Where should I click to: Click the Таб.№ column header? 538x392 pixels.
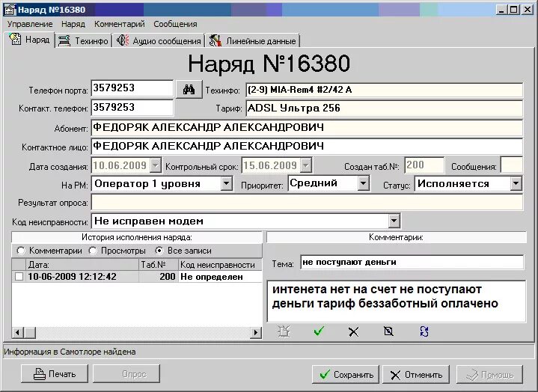[x=158, y=264]
